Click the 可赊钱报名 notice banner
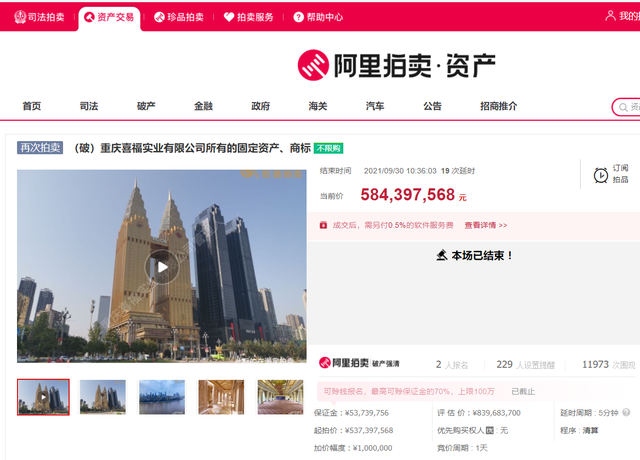This screenshot has height=460, width=640. point(409,391)
